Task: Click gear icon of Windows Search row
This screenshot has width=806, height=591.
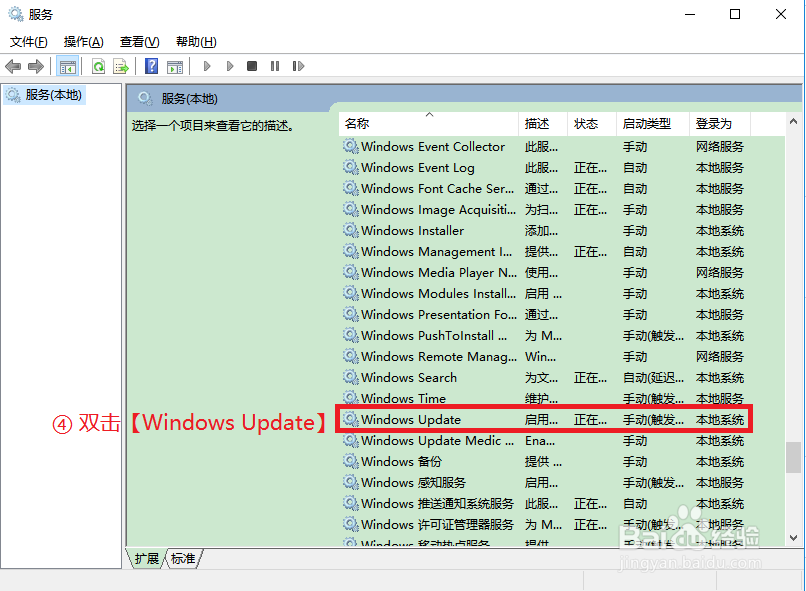Action: click(x=351, y=377)
